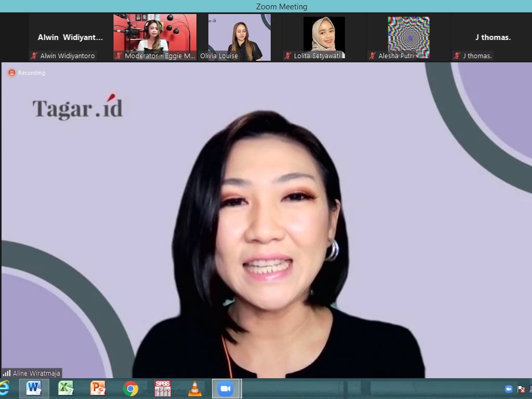Click muted mic icon beside Lolita Setyawati
The image size is (532, 399).
[288, 56]
